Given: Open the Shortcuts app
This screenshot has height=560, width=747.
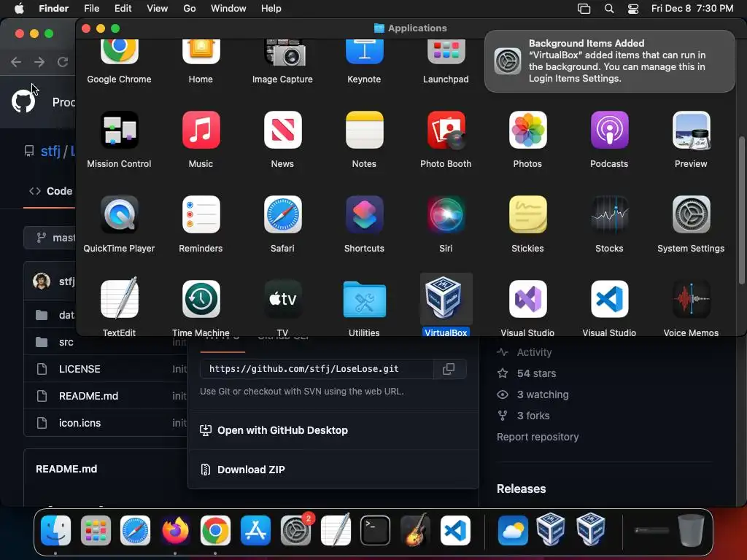Looking at the screenshot, I should click(364, 214).
